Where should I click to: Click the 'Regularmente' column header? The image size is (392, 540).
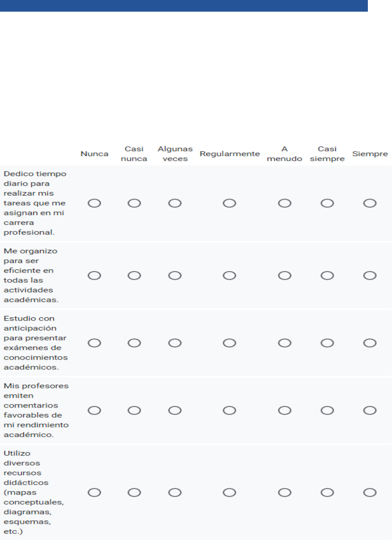tap(229, 154)
